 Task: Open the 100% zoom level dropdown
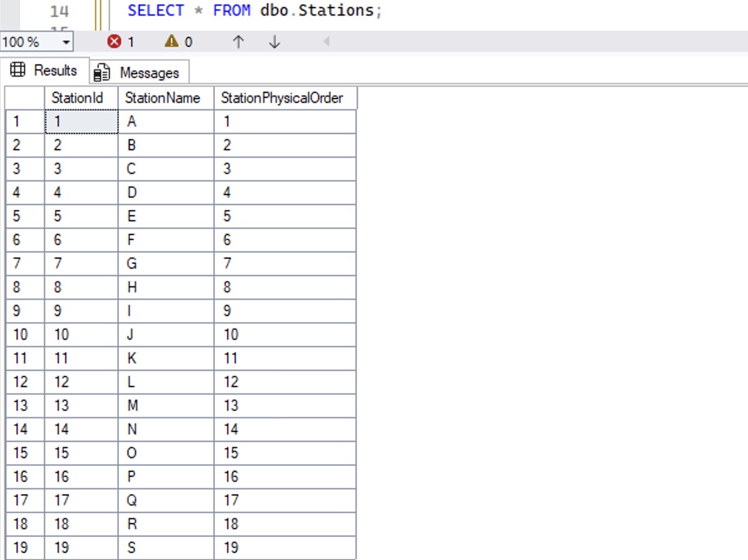tap(67, 41)
